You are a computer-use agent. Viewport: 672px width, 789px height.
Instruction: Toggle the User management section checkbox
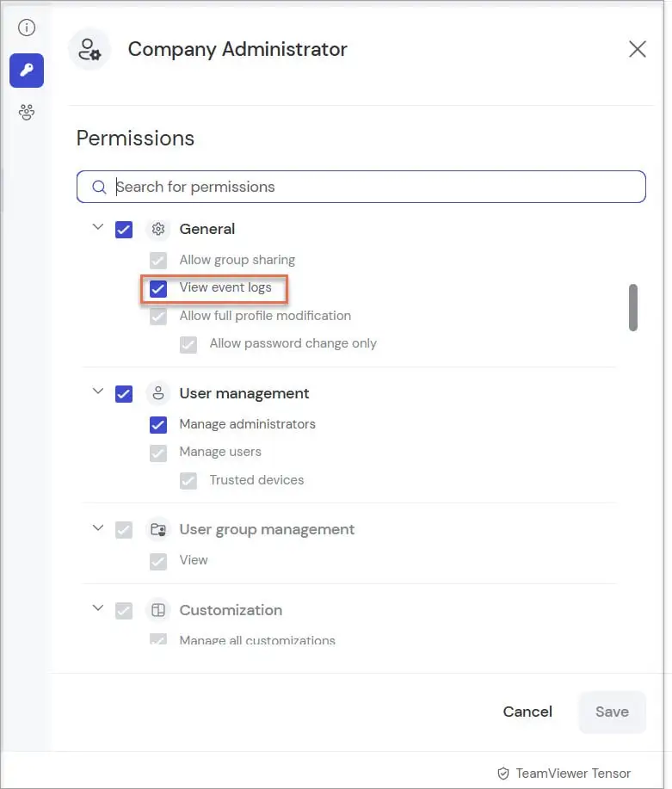(124, 393)
